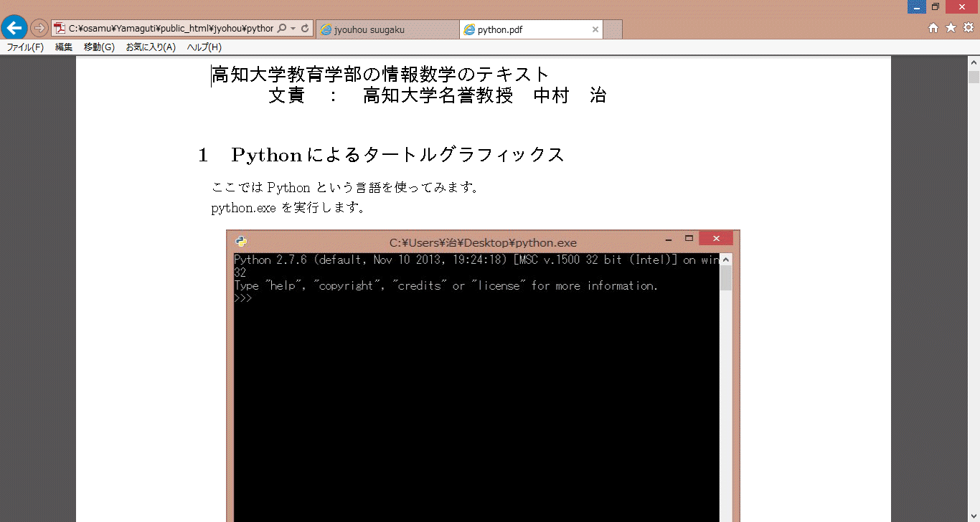Click heading Pythonによるタートルグラフィックス
Image resolution: width=980 pixels, height=522 pixels.
(398, 155)
